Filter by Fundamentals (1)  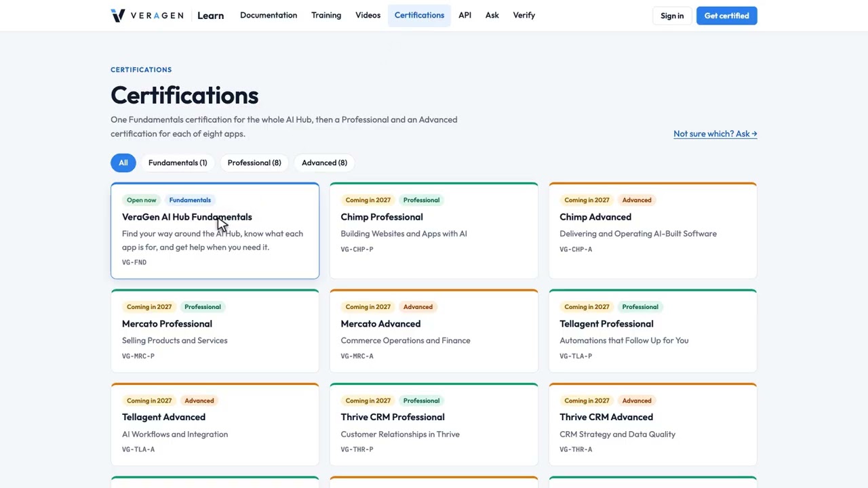[178, 163]
